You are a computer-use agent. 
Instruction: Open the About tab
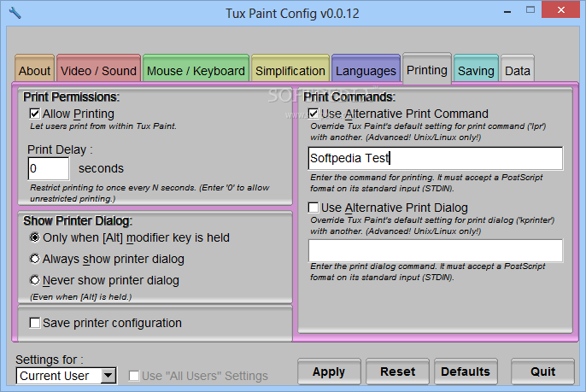(x=35, y=68)
